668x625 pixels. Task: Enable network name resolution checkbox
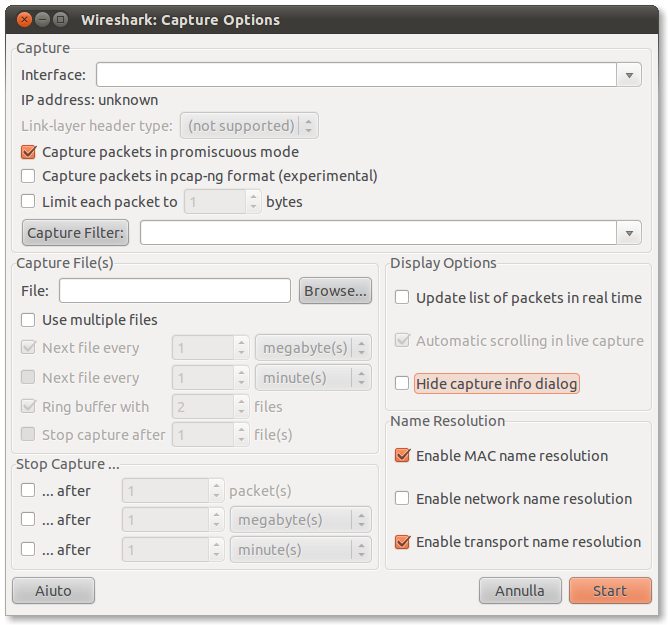point(402,499)
